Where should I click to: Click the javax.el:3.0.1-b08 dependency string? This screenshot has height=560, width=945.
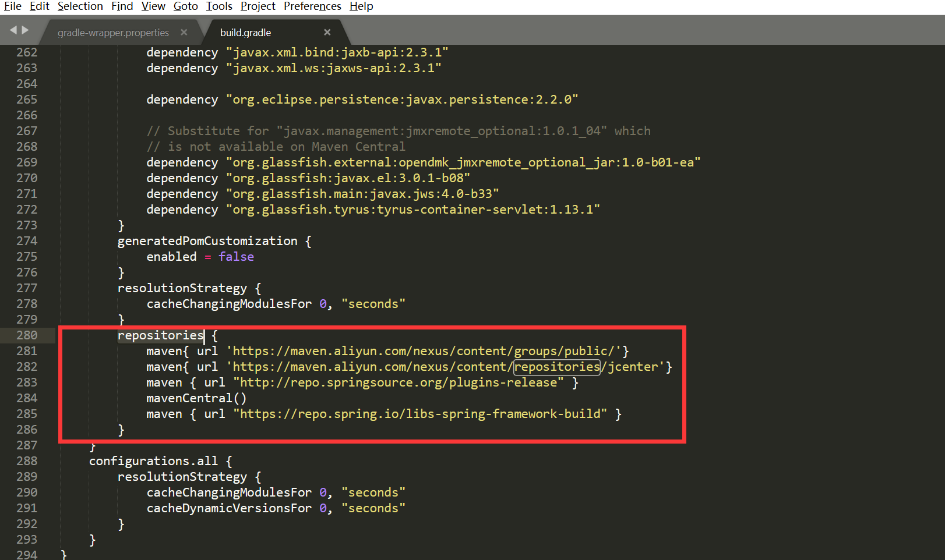point(348,178)
